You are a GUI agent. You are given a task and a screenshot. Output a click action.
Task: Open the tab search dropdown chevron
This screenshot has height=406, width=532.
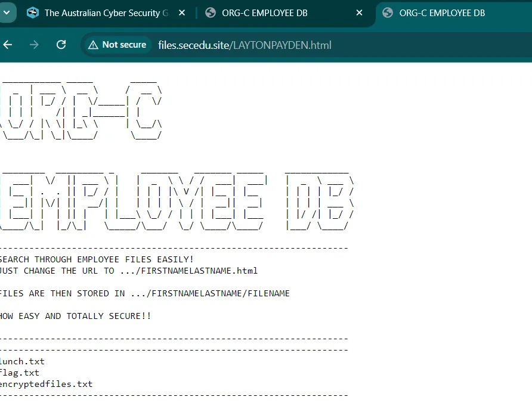(x=7, y=13)
